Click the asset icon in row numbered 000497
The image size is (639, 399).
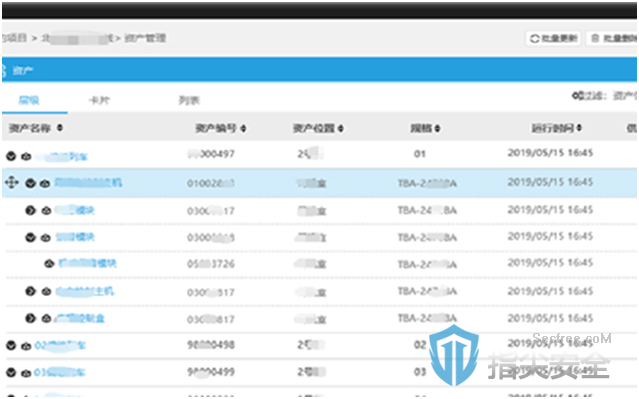[x=26, y=156]
